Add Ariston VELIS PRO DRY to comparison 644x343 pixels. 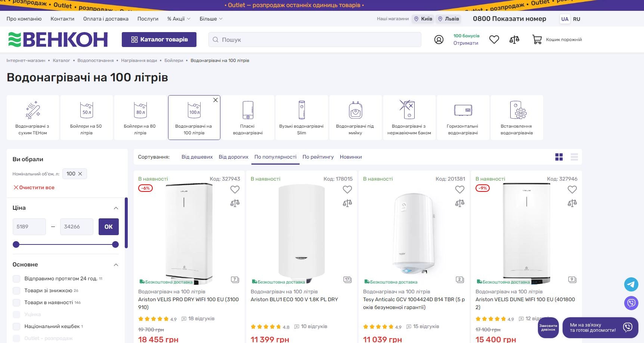point(235,203)
